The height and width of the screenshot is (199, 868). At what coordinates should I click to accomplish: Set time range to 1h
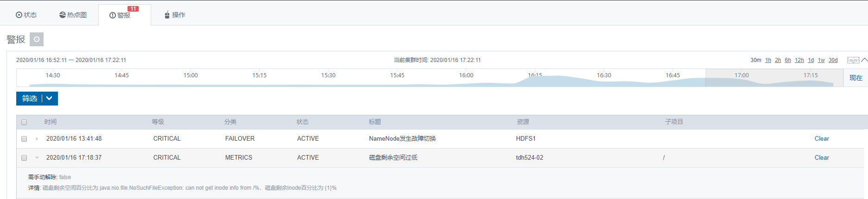(768, 60)
